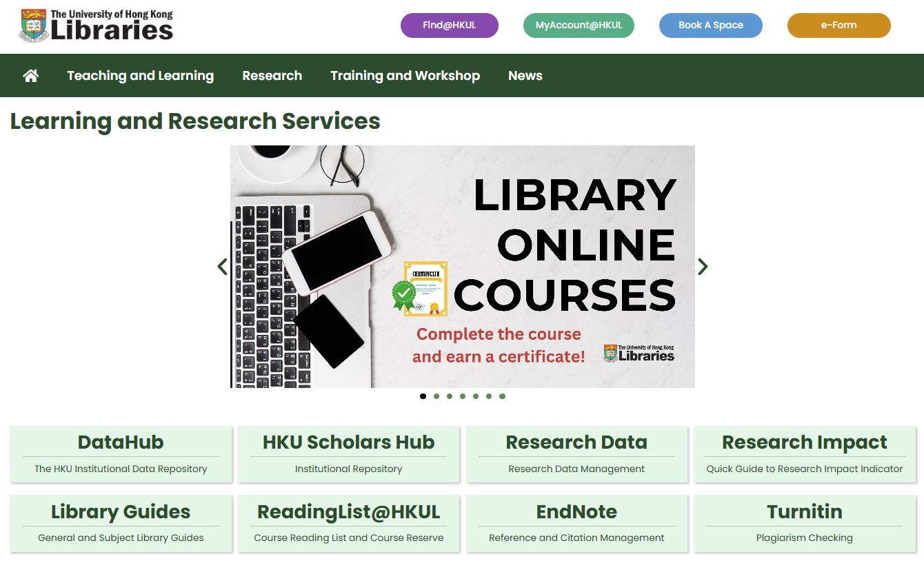Screen dimensions: 924x561
Task: Open ReadingList@HKUL course reading list
Action: tap(349, 524)
